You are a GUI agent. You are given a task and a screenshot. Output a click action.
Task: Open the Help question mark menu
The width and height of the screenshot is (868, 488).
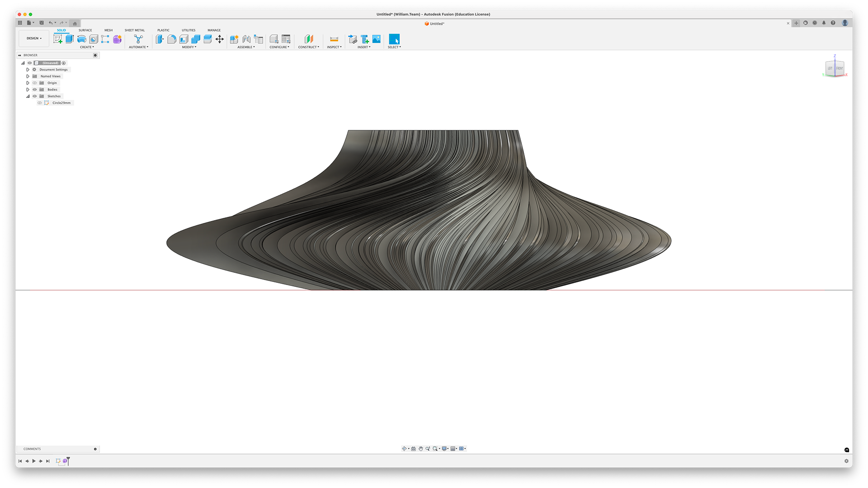(833, 23)
